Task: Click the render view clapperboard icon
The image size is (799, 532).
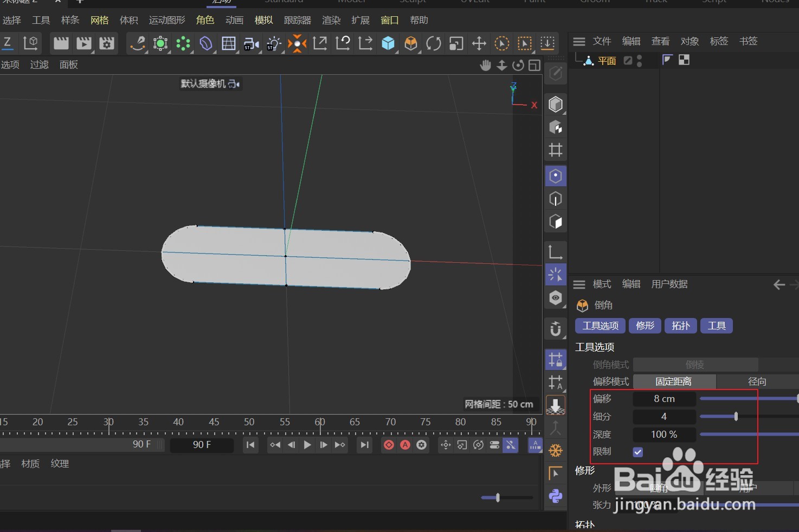Action: coord(61,43)
